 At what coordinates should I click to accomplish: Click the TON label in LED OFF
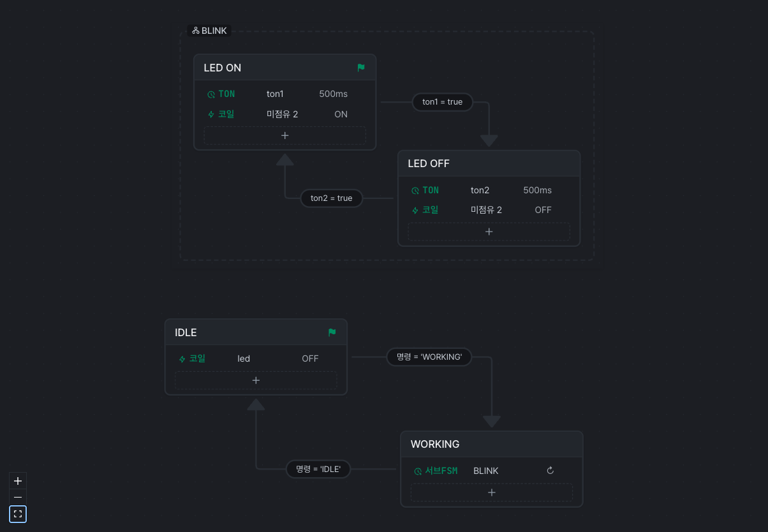pos(431,190)
